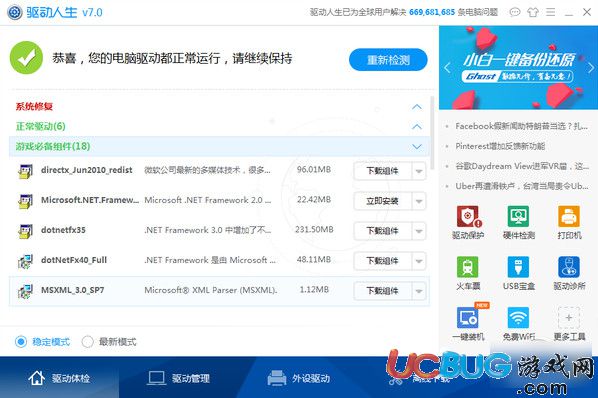Screen dimensions: 598x398
Task: Click the 游戏必备组件(18) section title
Action: tap(53, 146)
